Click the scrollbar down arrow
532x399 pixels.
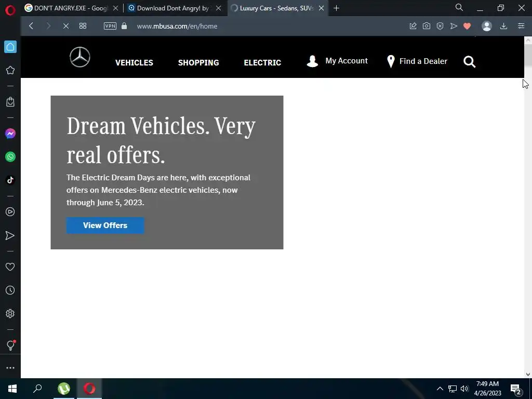coord(528,375)
